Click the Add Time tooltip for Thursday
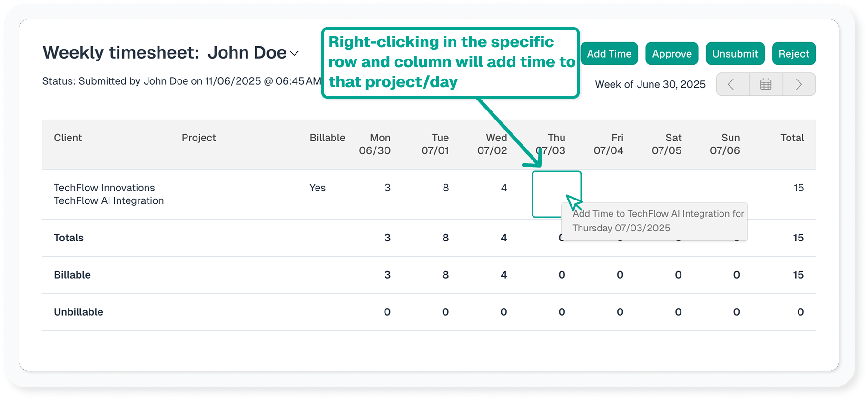868x400 pixels. tap(658, 221)
